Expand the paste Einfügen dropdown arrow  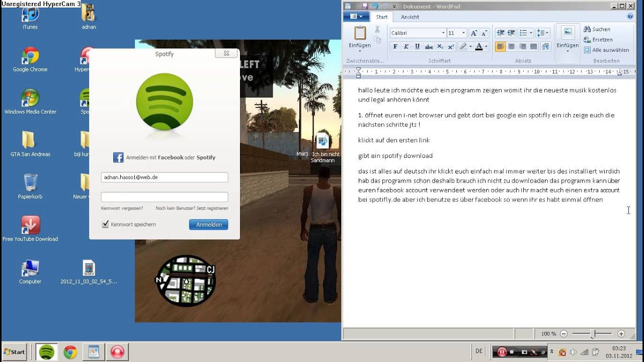360,51
